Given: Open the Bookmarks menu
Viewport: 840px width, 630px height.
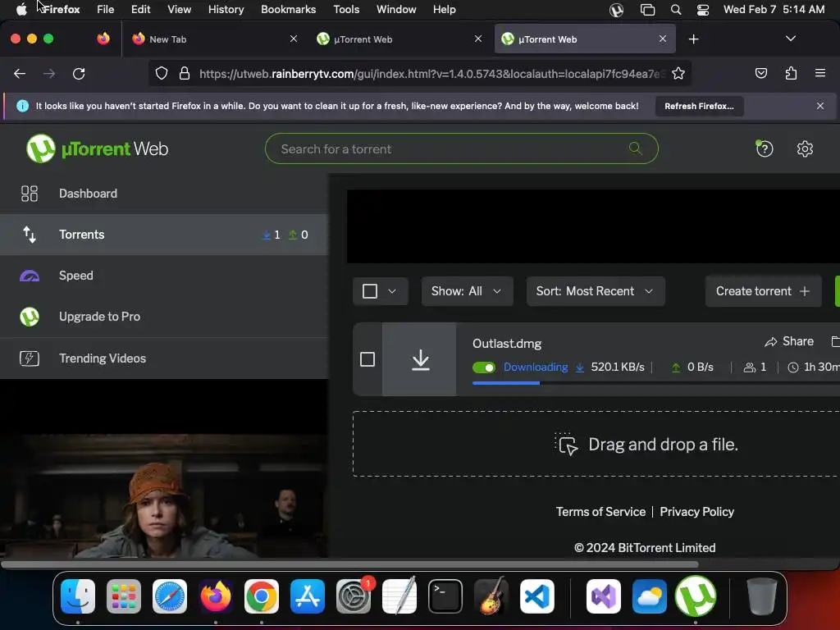Looking at the screenshot, I should coord(288,10).
